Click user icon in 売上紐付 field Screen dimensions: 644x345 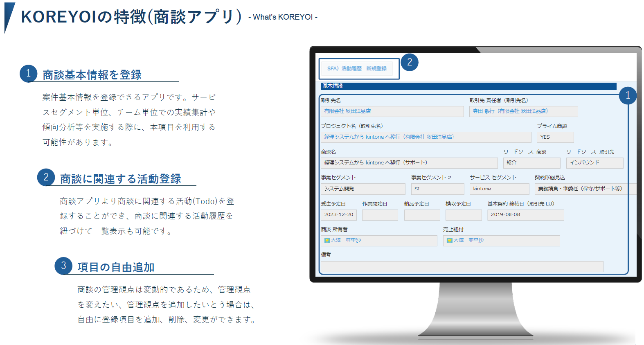click(449, 241)
